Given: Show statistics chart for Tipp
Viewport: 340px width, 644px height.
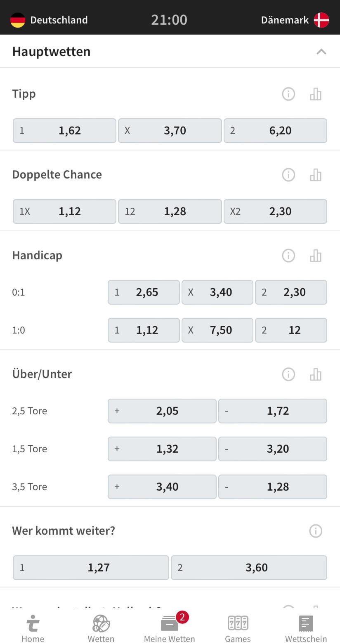Looking at the screenshot, I should coord(316,94).
